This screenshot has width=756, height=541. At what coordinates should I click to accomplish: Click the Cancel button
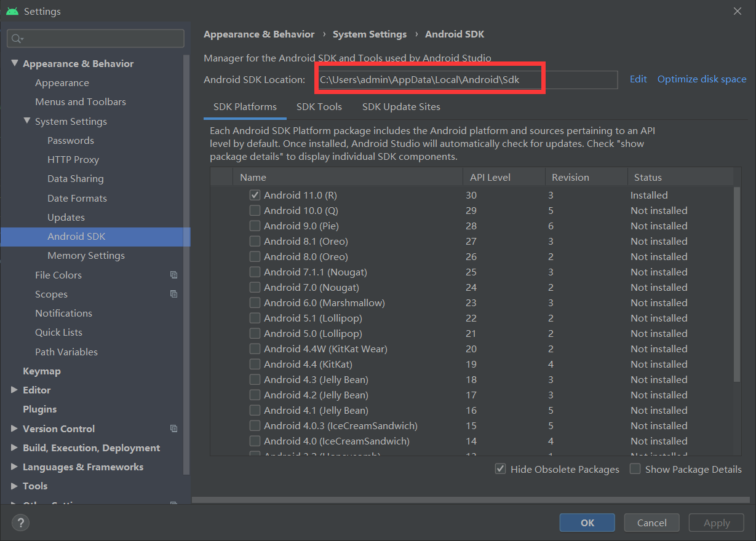pyautogui.click(x=652, y=523)
